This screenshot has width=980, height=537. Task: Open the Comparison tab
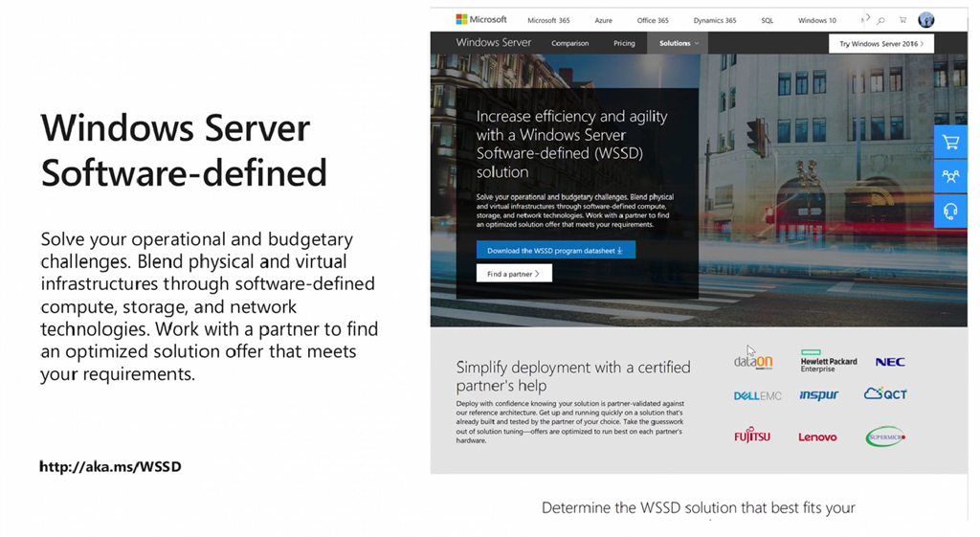569,43
